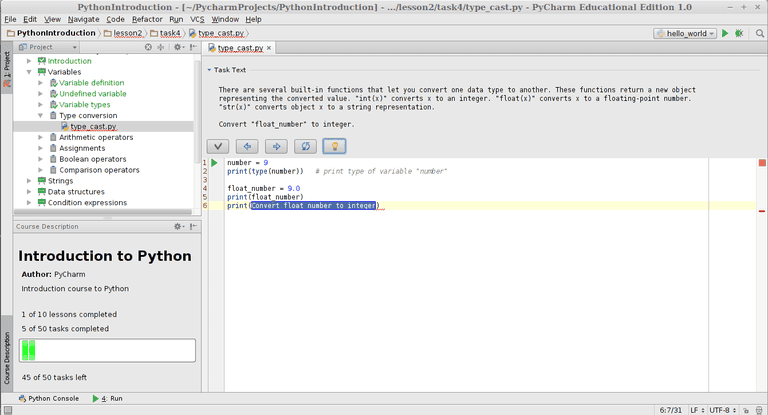768x415 pixels.
Task: Collapse the Variables lesson node
Action: (x=29, y=72)
